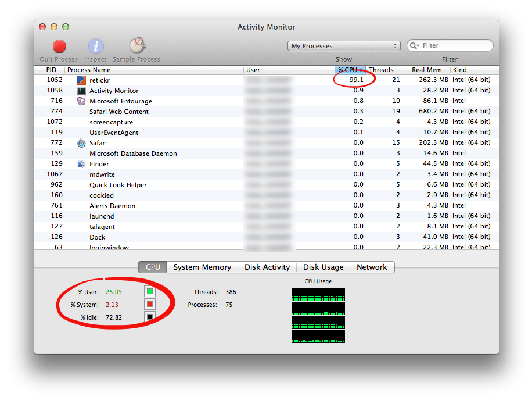Click the Safari compass icon in list
Image resolution: width=532 pixels, height=400 pixels.
81,143
